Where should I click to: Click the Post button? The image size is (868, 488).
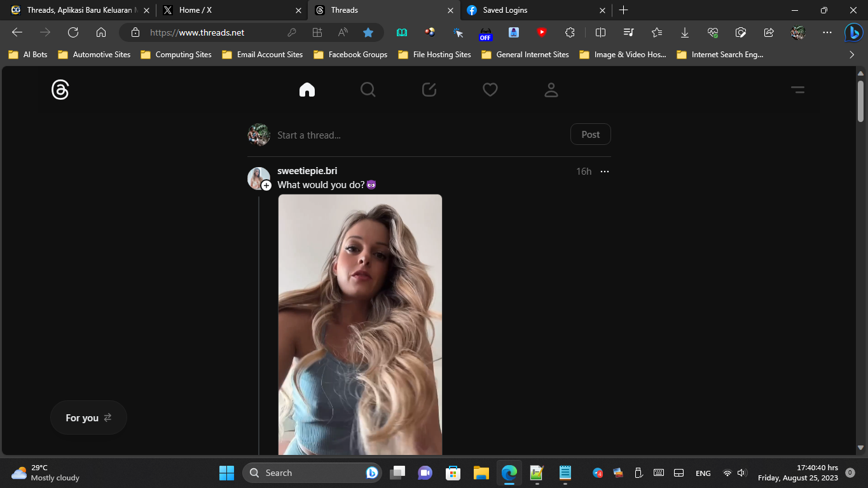[x=590, y=135]
